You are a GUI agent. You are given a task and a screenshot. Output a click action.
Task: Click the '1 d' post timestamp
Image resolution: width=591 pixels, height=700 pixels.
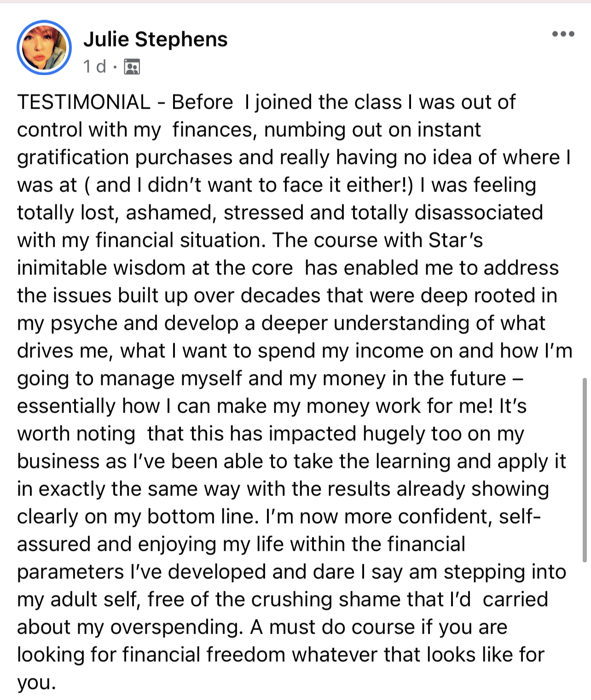click(x=94, y=67)
